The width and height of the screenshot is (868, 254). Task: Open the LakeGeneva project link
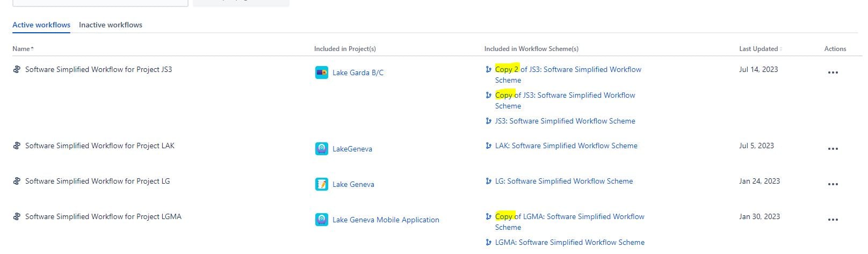[x=352, y=149]
